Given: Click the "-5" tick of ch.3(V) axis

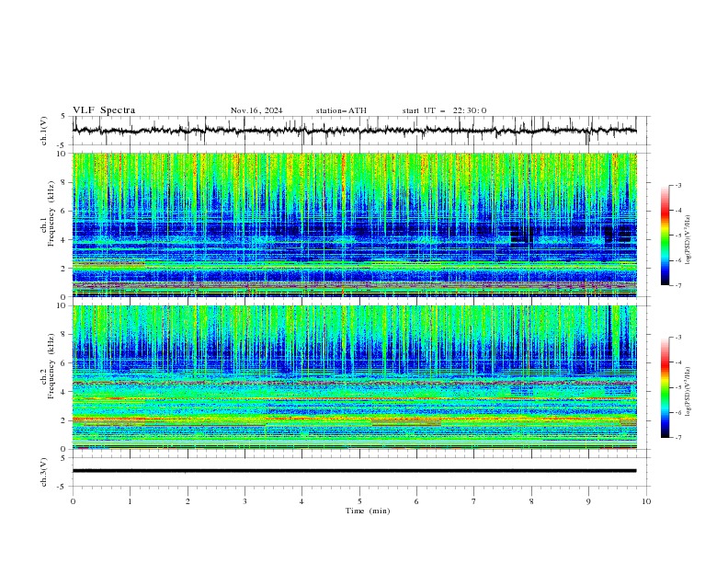Looking at the screenshot, I should click(x=63, y=487).
